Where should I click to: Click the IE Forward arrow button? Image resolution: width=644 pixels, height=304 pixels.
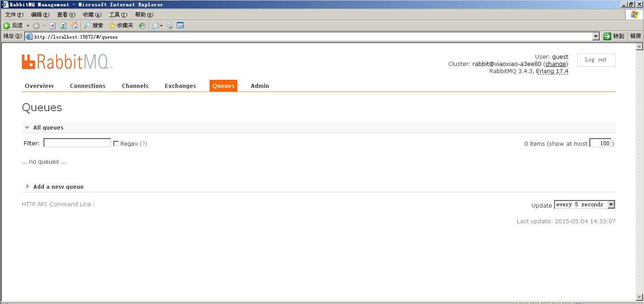coord(36,26)
